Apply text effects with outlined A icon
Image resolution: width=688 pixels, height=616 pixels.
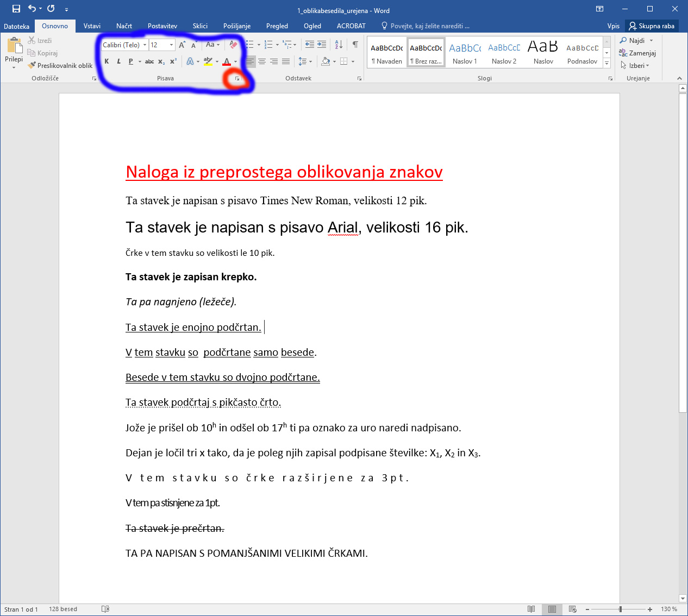click(190, 61)
